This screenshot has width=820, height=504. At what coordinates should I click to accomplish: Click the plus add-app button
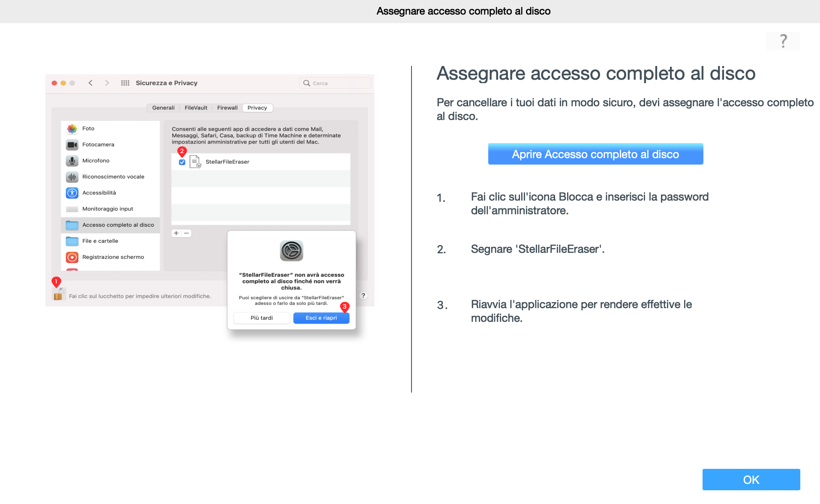click(x=176, y=233)
